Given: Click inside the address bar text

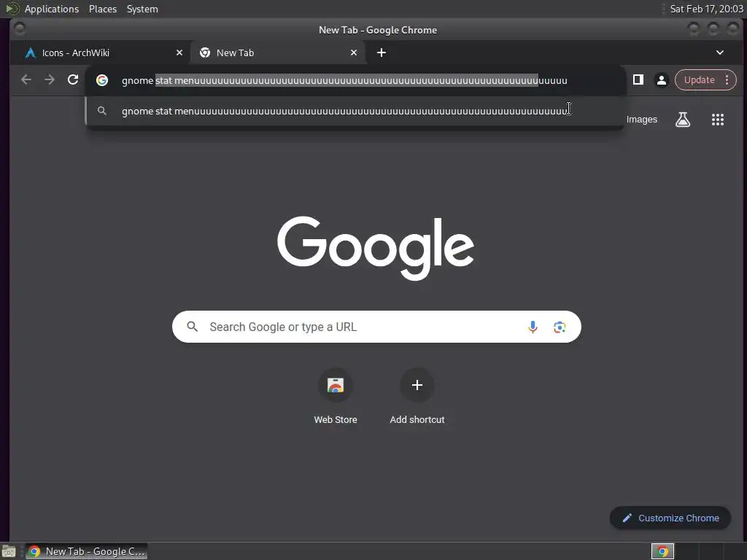Looking at the screenshot, I should pyautogui.click(x=344, y=80).
